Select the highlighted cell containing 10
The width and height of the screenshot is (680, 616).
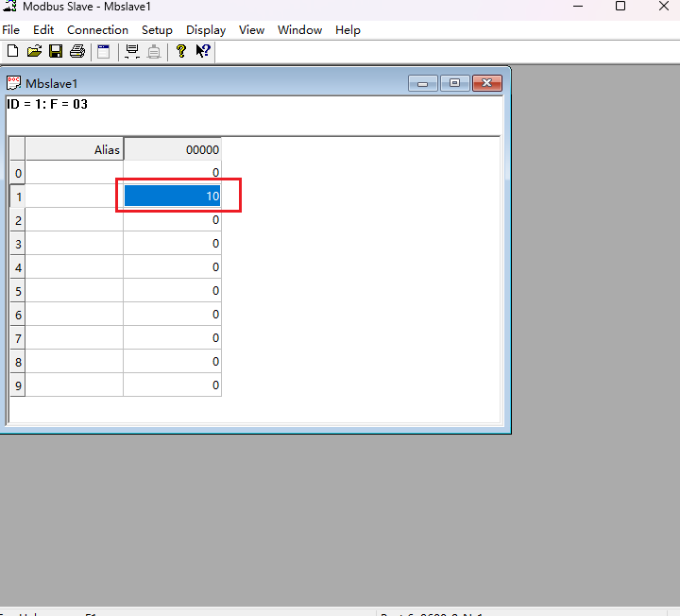172,197
